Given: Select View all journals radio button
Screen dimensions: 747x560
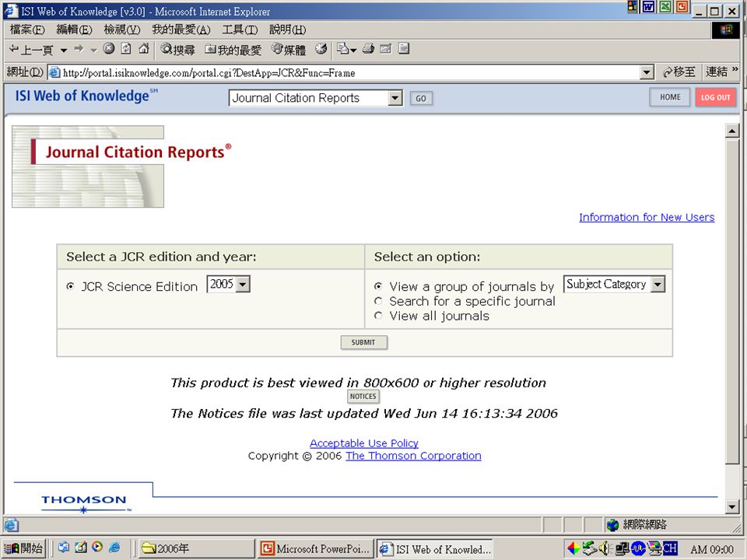Looking at the screenshot, I should click(x=378, y=315).
